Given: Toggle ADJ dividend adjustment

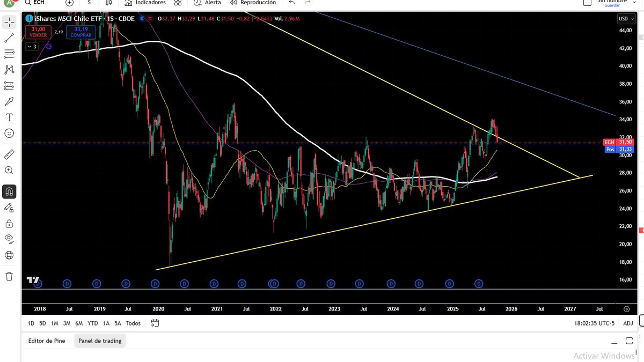Looking at the screenshot, I should pyautogui.click(x=628, y=323).
